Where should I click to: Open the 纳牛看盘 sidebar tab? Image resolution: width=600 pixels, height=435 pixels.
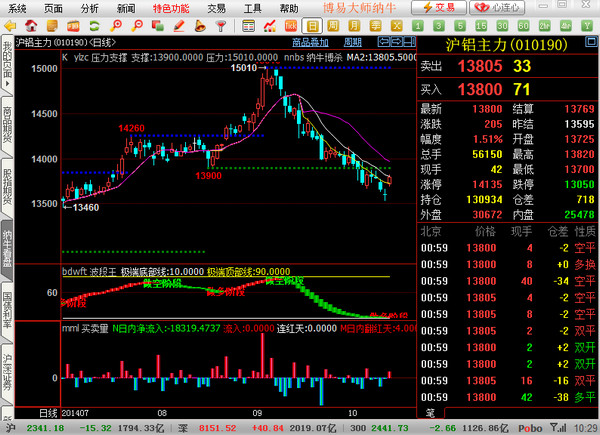click(7, 249)
